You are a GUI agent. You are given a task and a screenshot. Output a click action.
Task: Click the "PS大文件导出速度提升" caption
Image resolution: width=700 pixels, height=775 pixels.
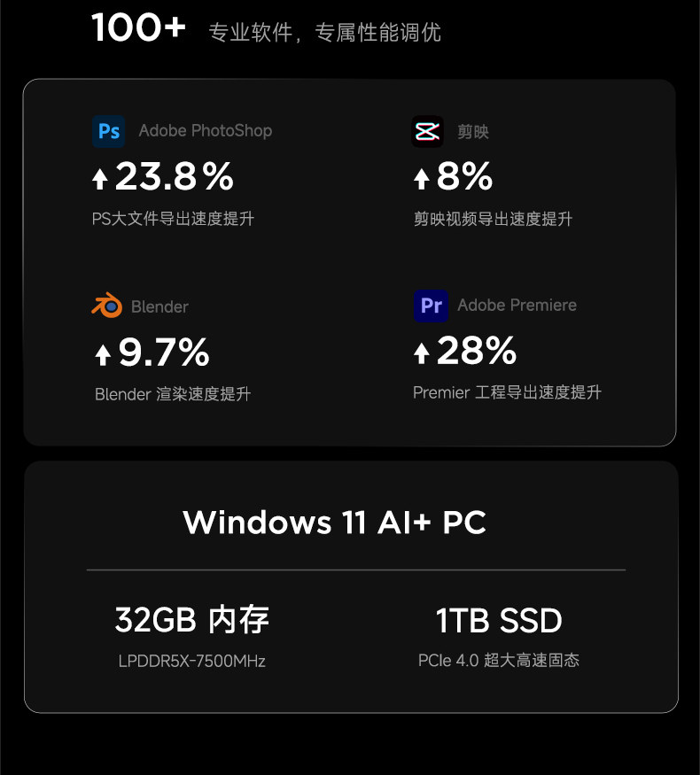(173, 219)
